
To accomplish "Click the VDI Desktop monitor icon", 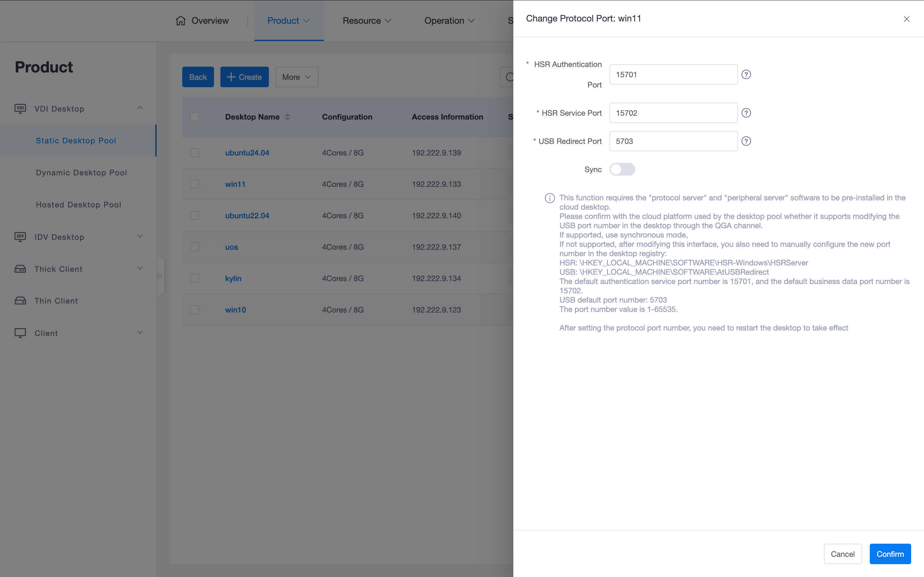I will [20, 109].
